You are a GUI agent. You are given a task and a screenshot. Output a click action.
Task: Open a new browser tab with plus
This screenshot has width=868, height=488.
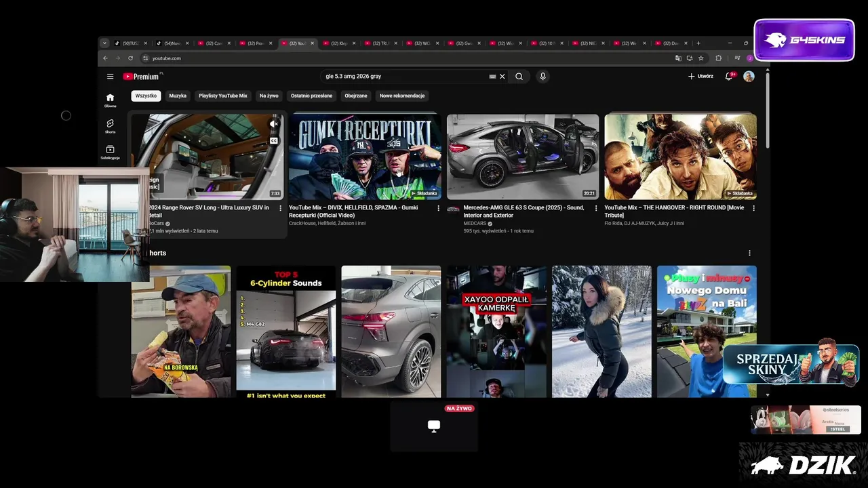pyautogui.click(x=698, y=43)
